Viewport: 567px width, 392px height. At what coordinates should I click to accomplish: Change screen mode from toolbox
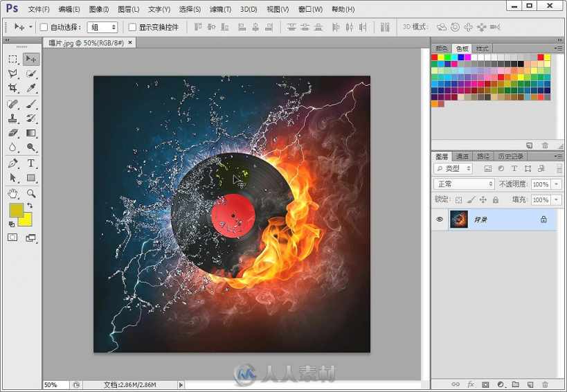[31, 238]
